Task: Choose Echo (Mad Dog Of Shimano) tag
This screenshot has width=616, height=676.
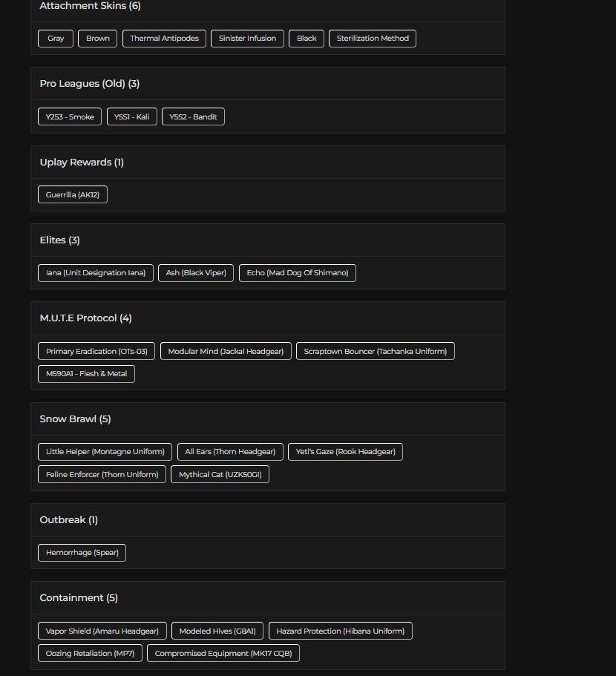Action: click(298, 273)
